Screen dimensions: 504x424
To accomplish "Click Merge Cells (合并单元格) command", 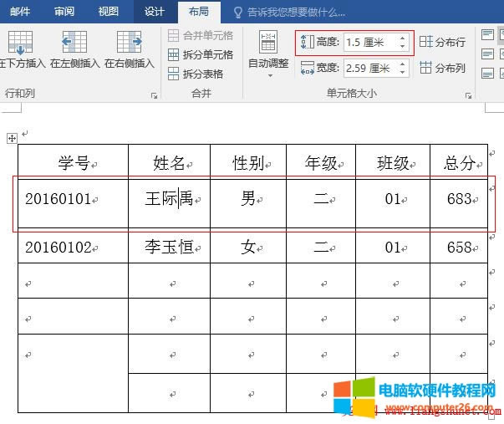I will click(x=201, y=36).
